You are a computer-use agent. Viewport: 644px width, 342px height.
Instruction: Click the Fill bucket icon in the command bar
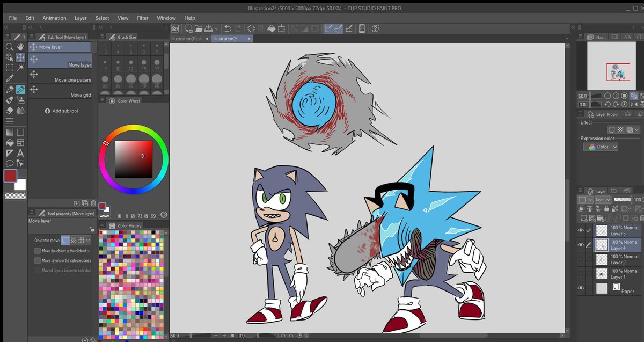(272, 28)
